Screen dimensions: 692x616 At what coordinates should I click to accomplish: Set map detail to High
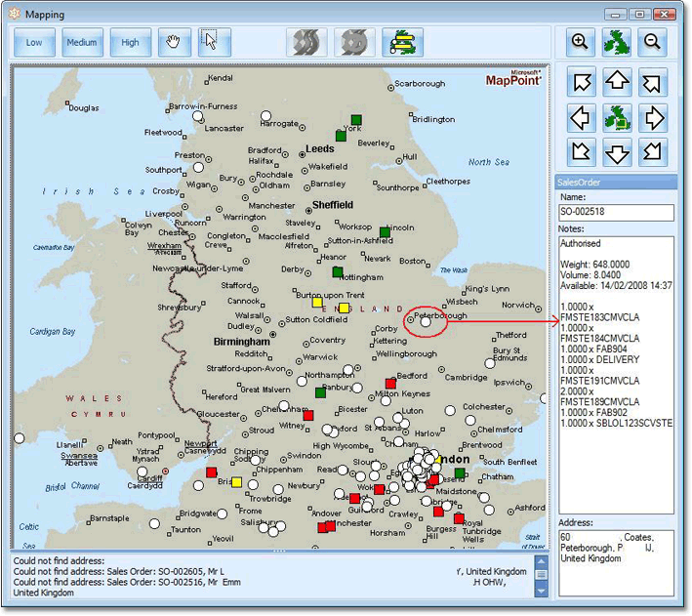point(131,42)
